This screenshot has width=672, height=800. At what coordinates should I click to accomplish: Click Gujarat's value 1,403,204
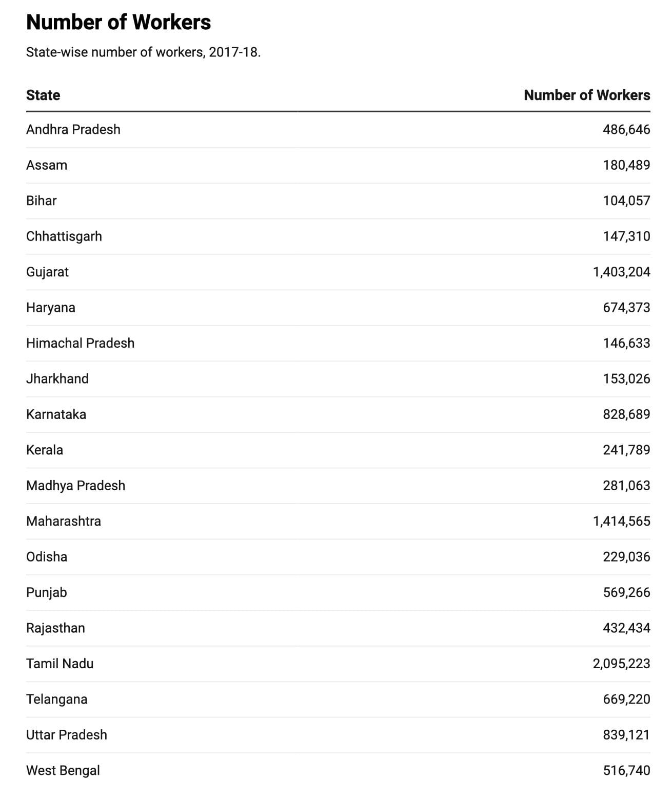tap(621, 272)
